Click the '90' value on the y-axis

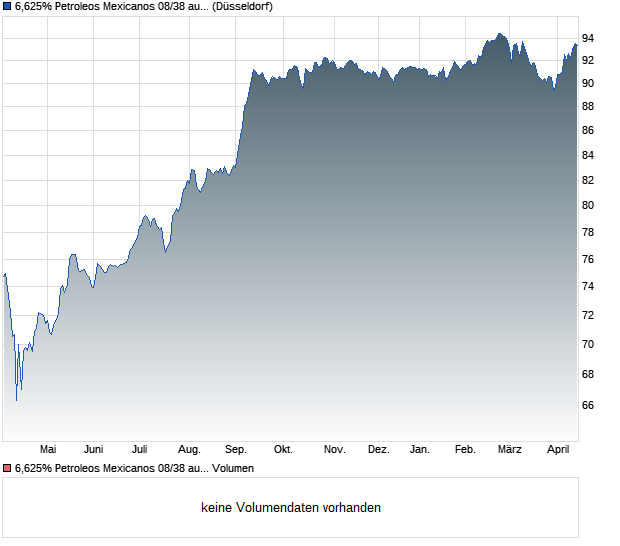pos(588,83)
